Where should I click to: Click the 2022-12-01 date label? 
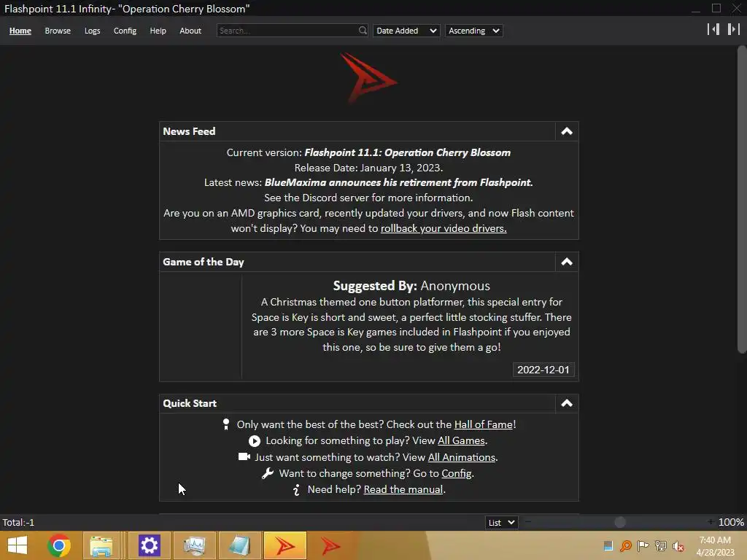click(543, 370)
